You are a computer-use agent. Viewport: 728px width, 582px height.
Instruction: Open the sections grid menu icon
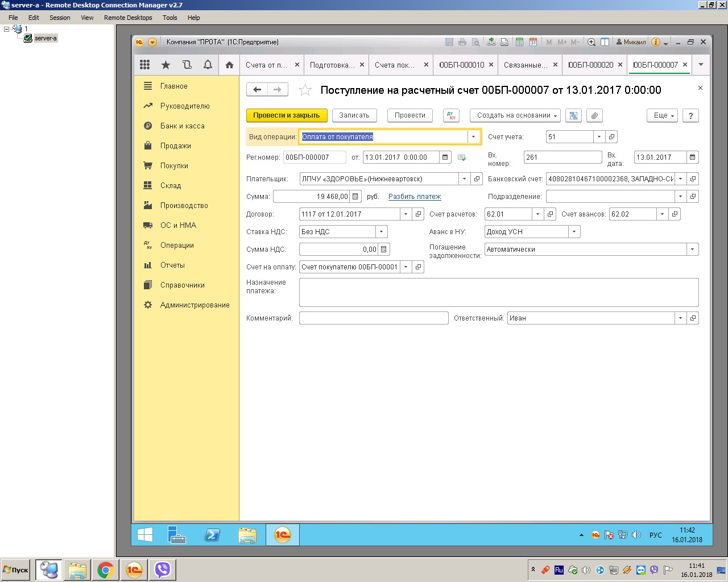[x=145, y=65]
